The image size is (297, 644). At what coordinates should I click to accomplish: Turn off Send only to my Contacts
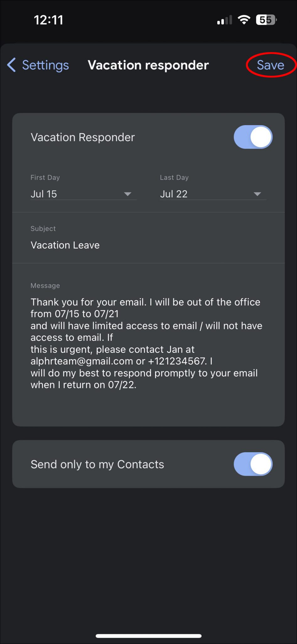(253, 464)
